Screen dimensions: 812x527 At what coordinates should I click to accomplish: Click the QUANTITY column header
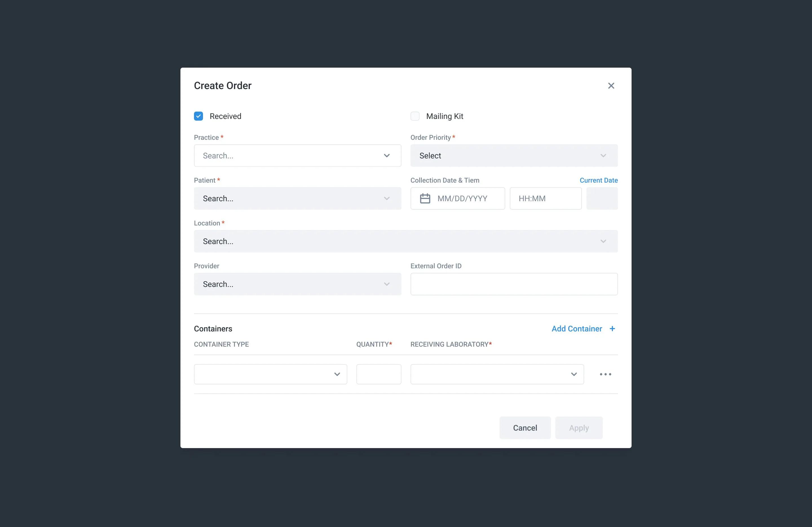(x=374, y=344)
